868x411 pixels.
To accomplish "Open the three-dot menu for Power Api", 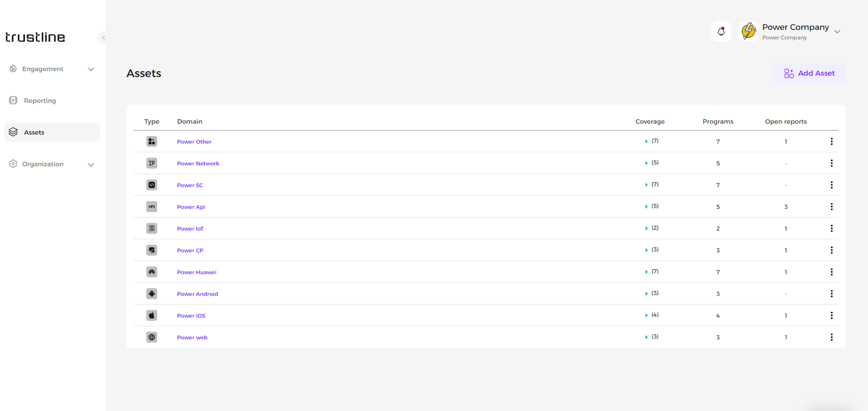I will pos(831,207).
